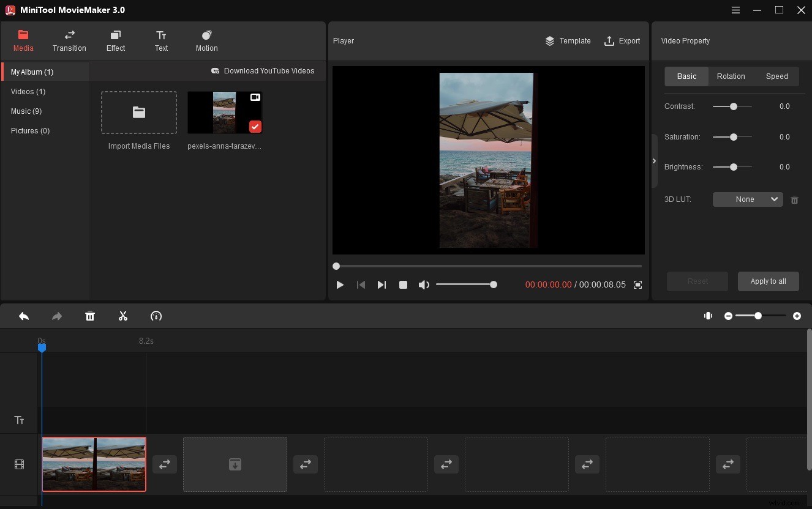Select the Speed tab in Video Property
This screenshot has width=812, height=509.
(776, 76)
